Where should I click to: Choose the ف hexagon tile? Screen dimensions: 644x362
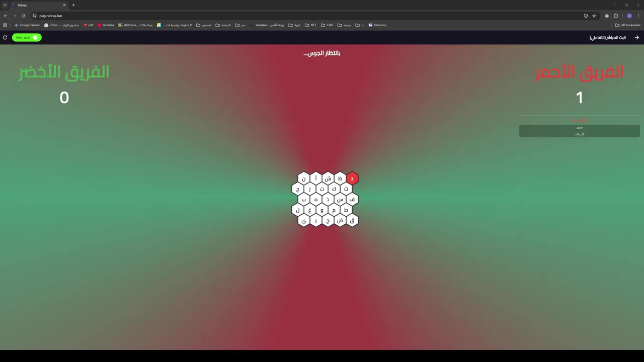(x=352, y=200)
